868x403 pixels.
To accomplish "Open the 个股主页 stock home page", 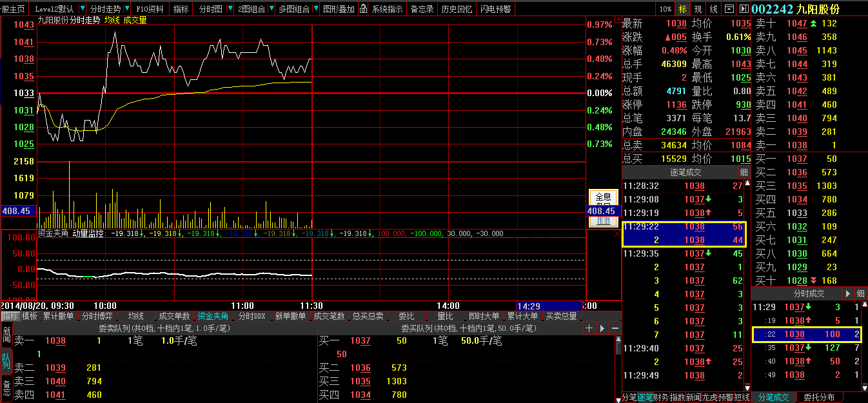I will [14, 9].
